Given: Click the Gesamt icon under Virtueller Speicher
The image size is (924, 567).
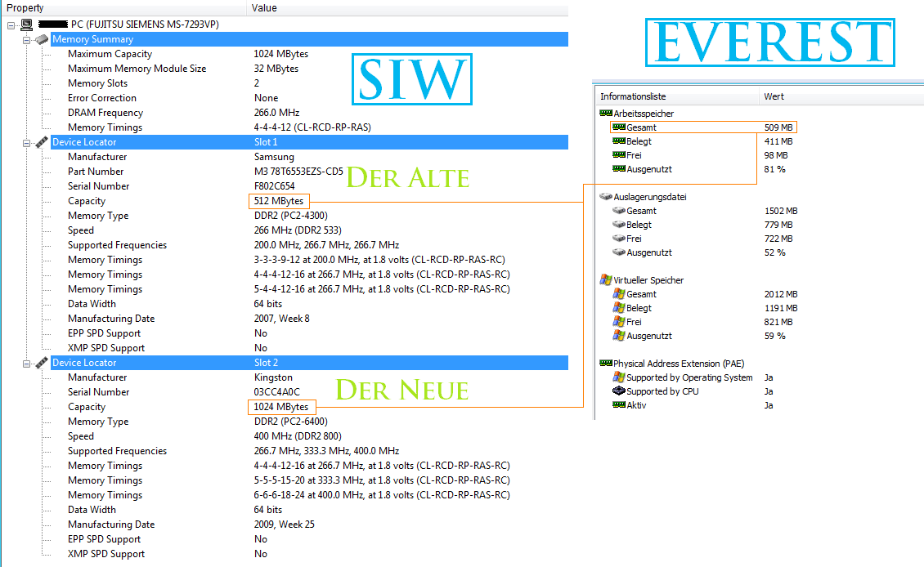Looking at the screenshot, I should (x=619, y=293).
